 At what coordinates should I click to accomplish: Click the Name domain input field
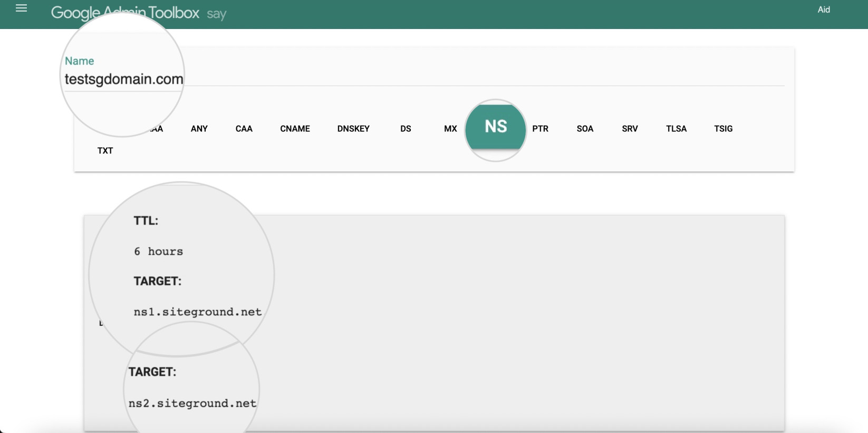click(424, 79)
